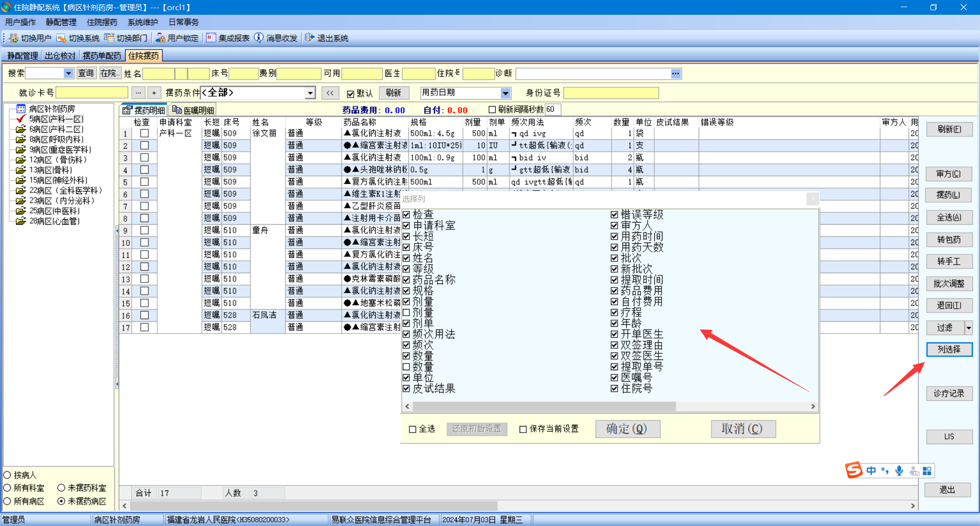Screen dimensions: 980x526
Task: Select the 未摆药科室 radio button
Action: pyautogui.click(x=61, y=488)
